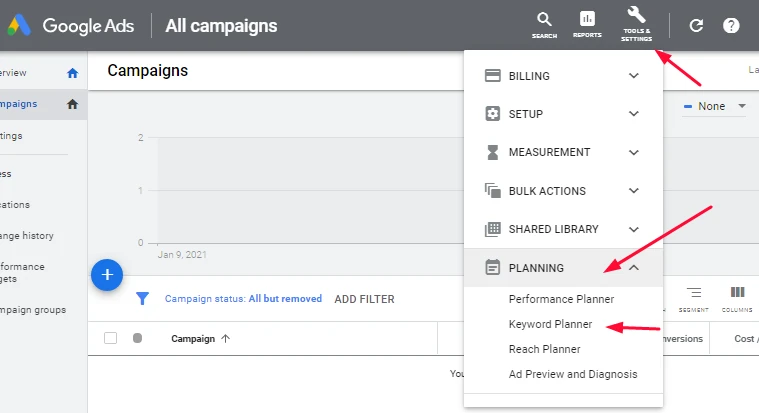The image size is (759, 413).
Task: Expand the Setup section chevron
Action: (634, 114)
